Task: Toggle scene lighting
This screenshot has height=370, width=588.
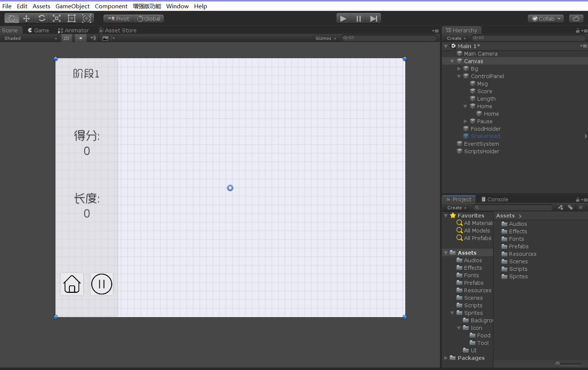Action: 81,38
